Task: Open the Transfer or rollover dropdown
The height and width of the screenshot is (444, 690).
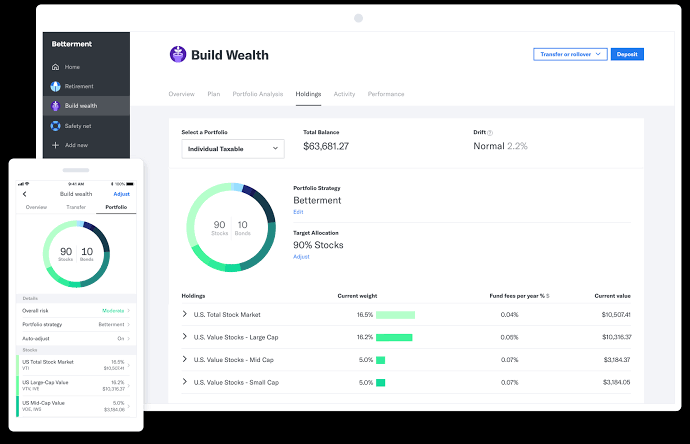Action: 570,55
